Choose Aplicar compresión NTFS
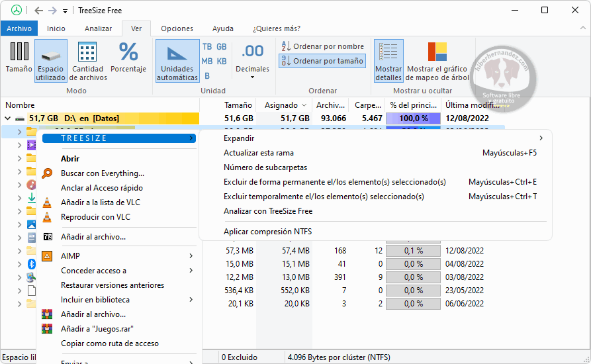Viewport: 591px width, 364px height. click(x=267, y=232)
